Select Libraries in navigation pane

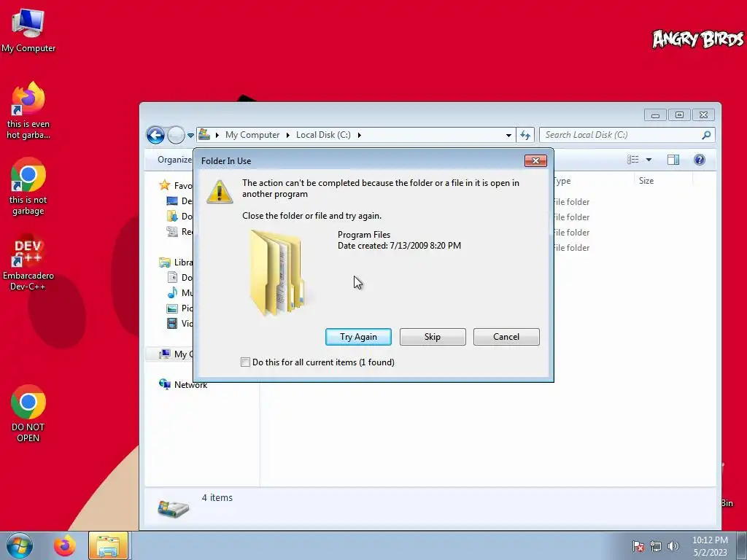pos(177,262)
